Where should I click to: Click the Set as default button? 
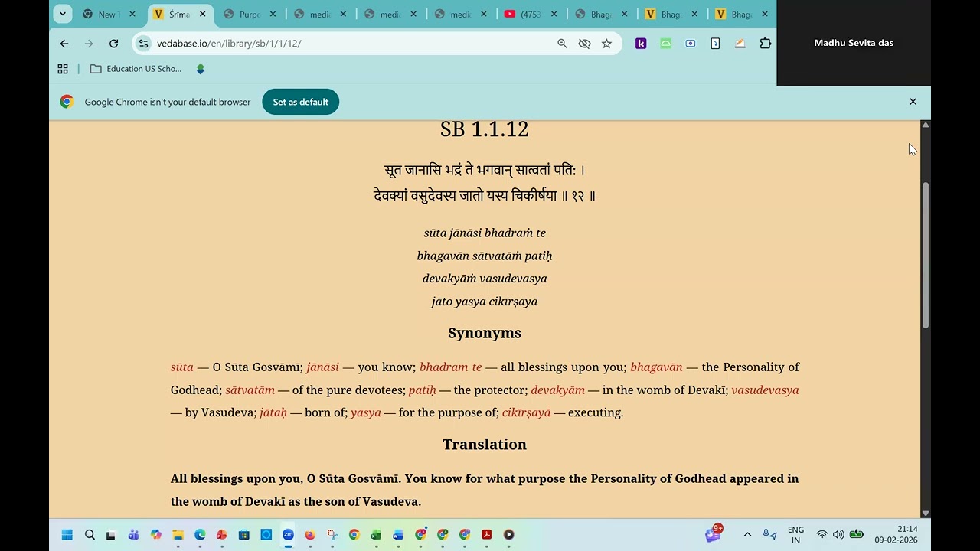(300, 102)
